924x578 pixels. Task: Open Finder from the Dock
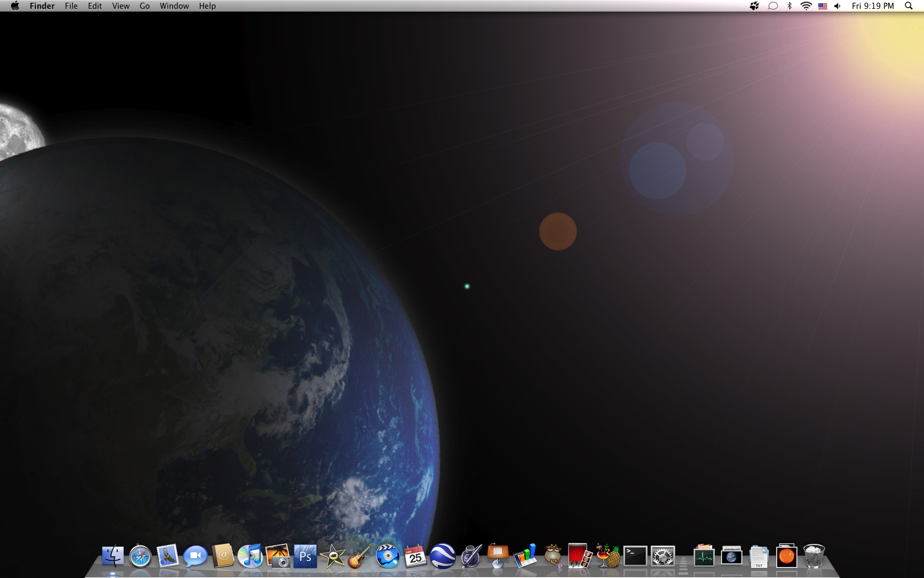point(113,556)
